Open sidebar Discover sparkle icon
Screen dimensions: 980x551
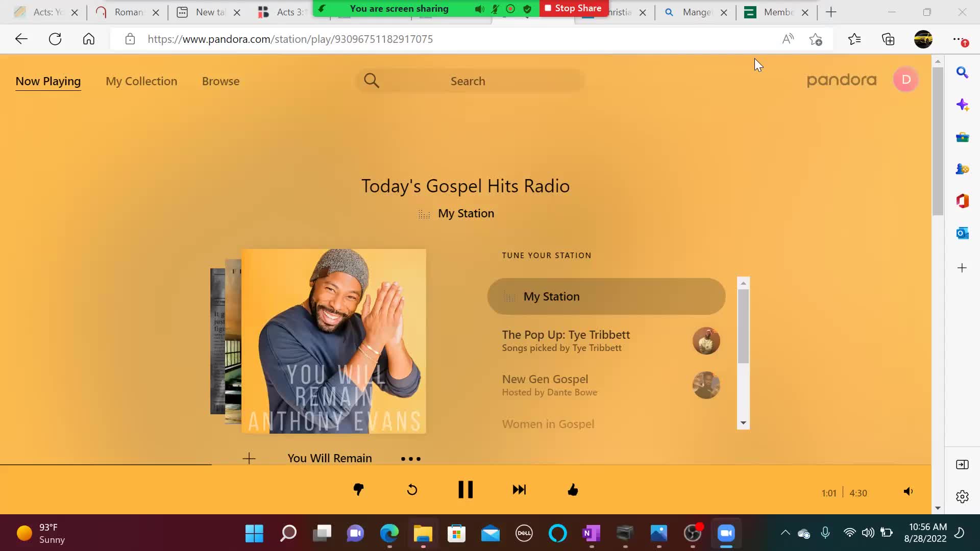[962, 105]
